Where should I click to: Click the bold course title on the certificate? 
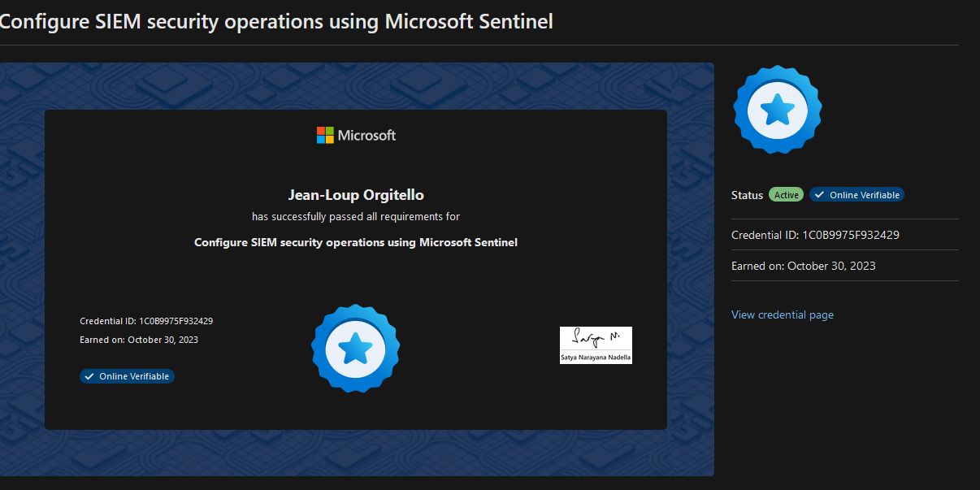tap(356, 242)
